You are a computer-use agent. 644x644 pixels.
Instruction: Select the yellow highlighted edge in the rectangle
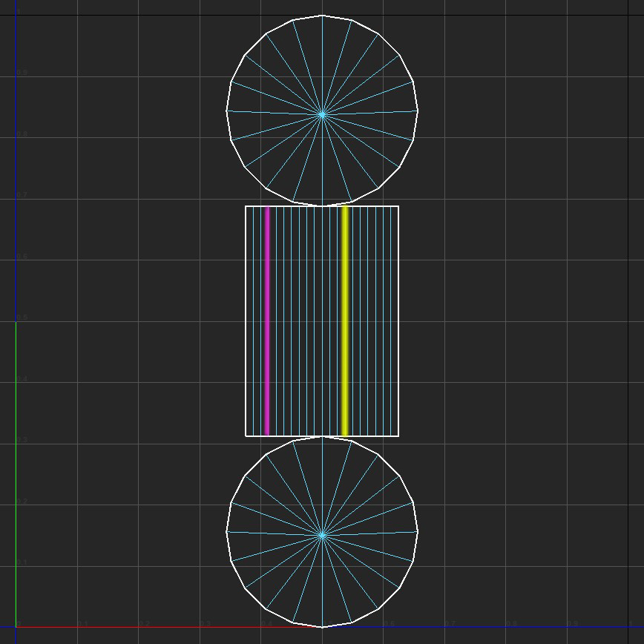click(344, 321)
